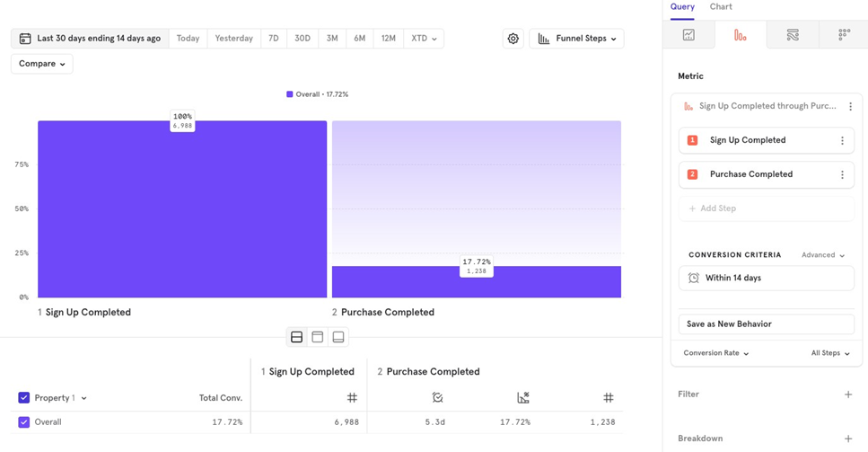
Task: Add a filter with the plus icon
Action: click(x=847, y=394)
